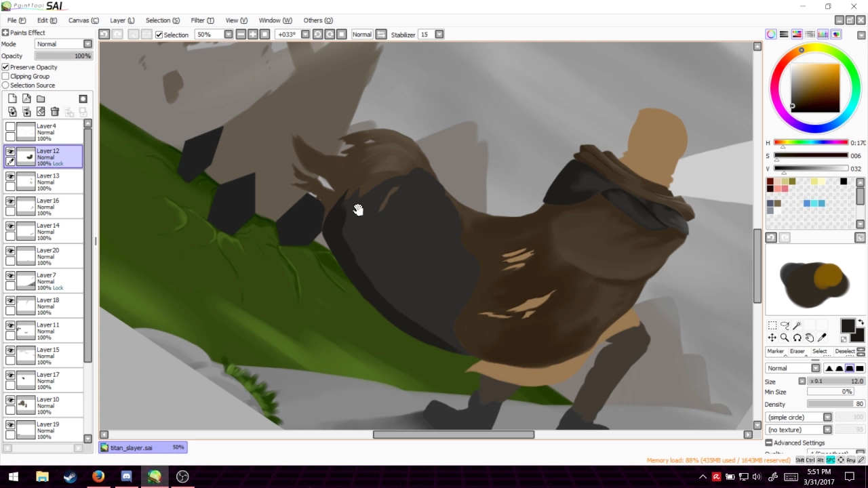Image resolution: width=868 pixels, height=488 pixels.
Task: Enable the Selection Source option
Action: pyautogui.click(x=5, y=85)
